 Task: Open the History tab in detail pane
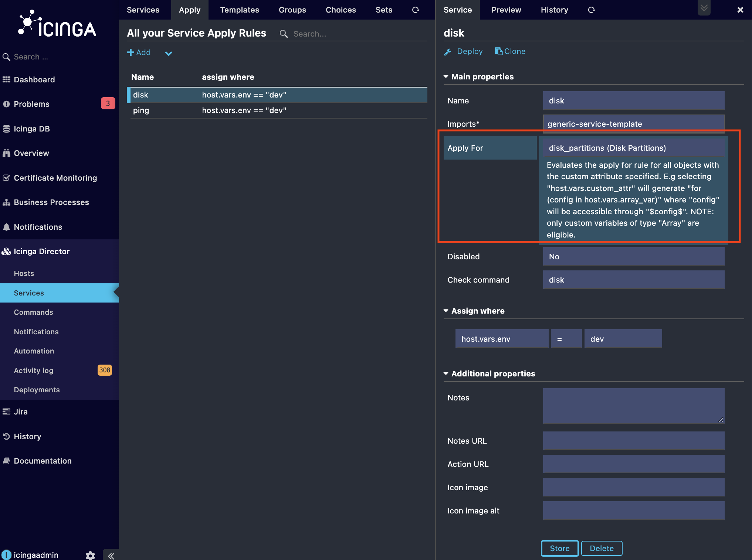click(554, 10)
